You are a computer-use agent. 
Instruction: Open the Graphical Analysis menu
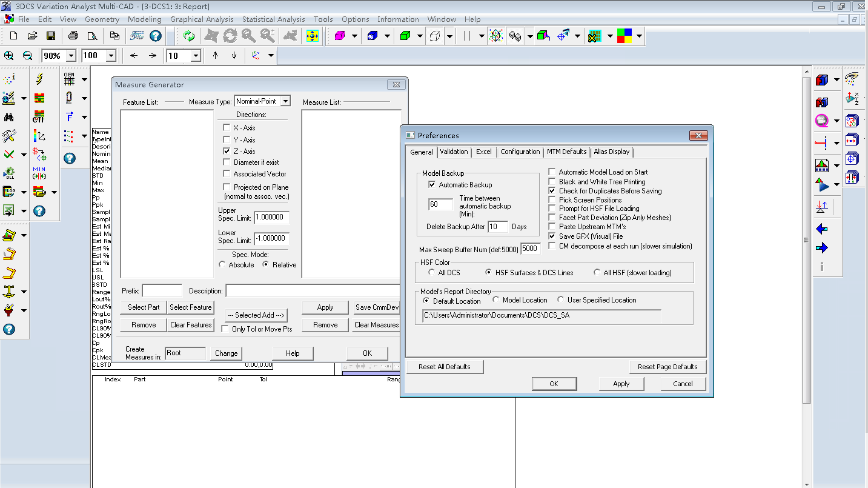202,19
